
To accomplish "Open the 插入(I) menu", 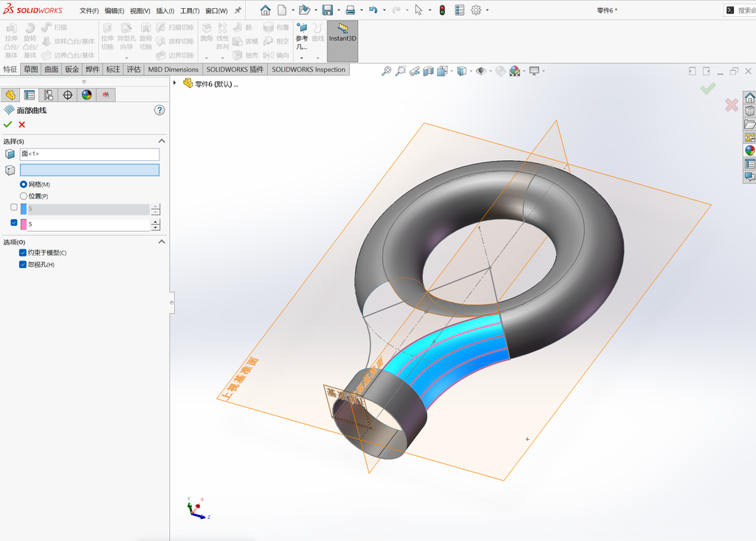I will point(165,10).
